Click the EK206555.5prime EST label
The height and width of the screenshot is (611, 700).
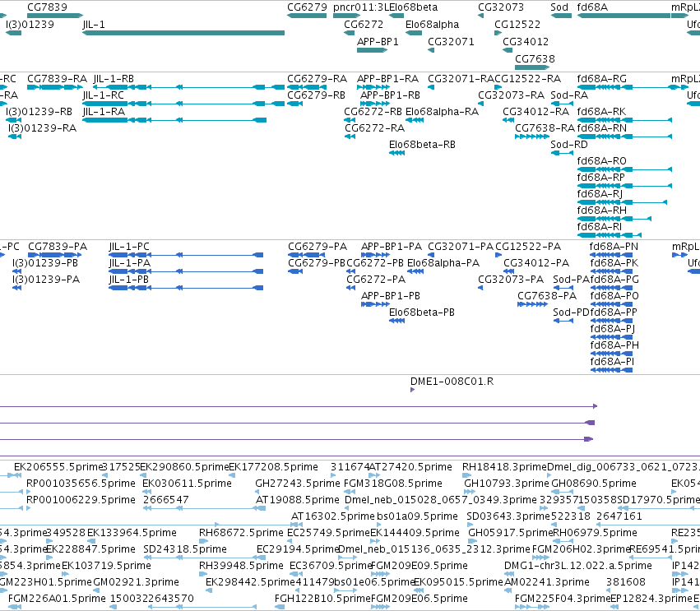[x=58, y=467]
